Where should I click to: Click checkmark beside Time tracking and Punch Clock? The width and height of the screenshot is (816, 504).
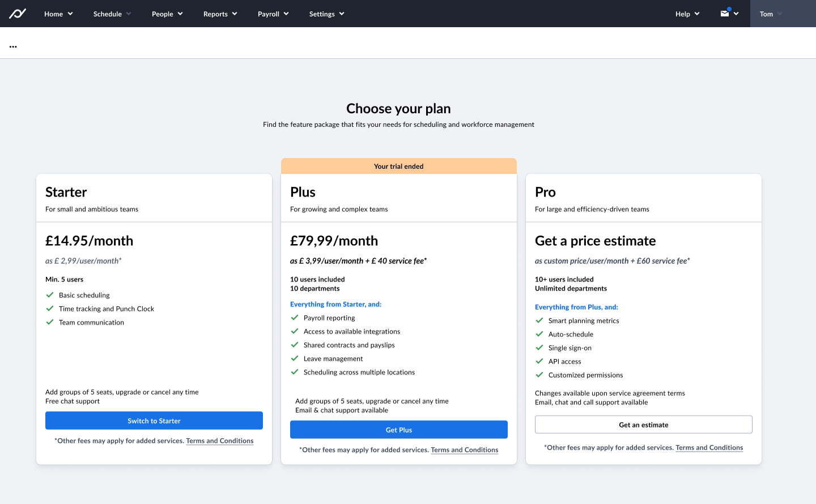tap(50, 309)
